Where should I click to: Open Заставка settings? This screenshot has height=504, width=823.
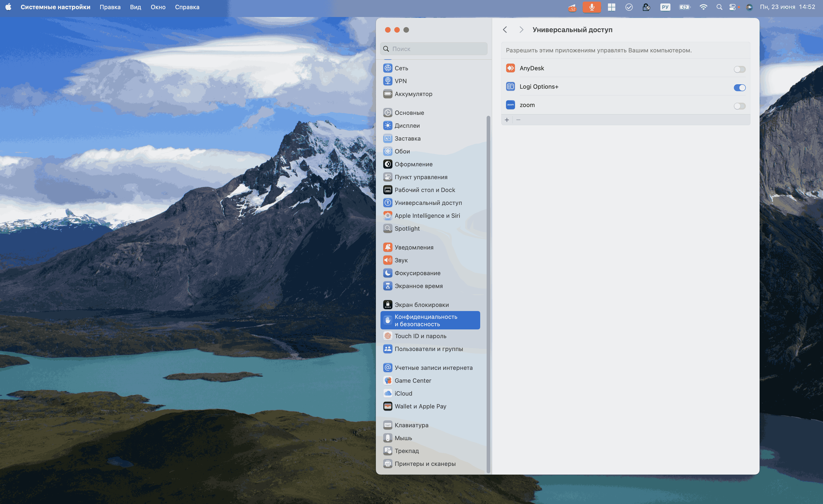(x=430, y=138)
